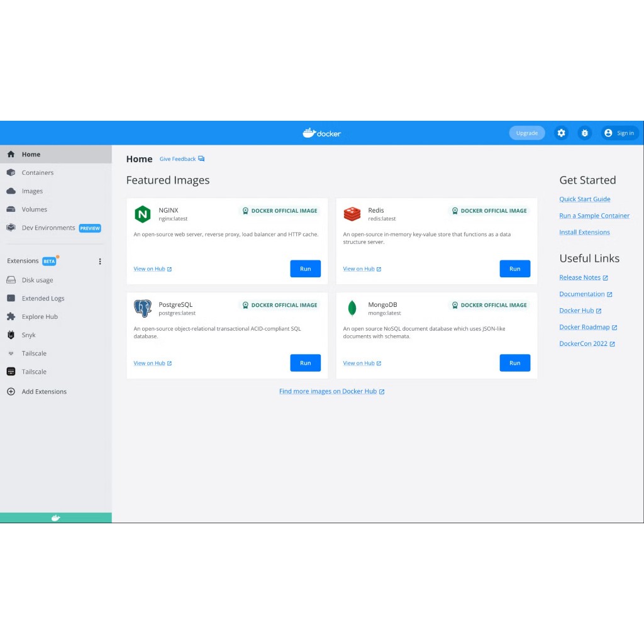Open the Extended Logs extension
The height and width of the screenshot is (644, 644).
click(x=43, y=299)
